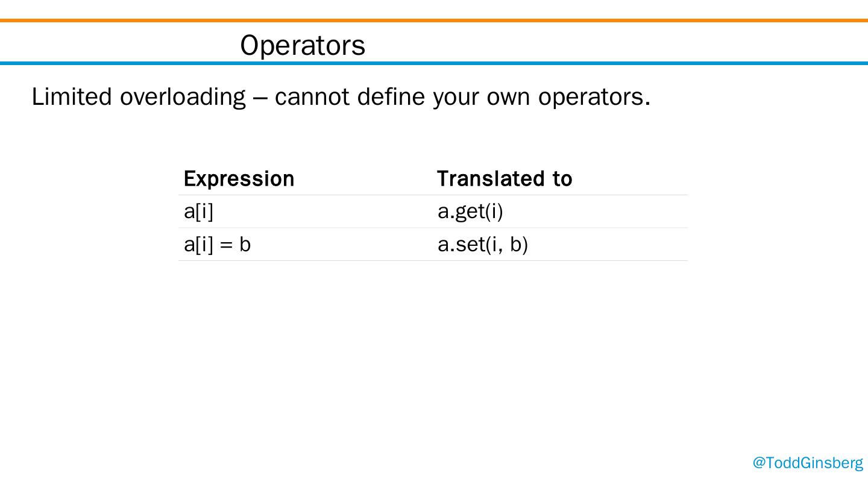Click the Operators slide title
This screenshot has width=868, height=488.
coord(303,45)
